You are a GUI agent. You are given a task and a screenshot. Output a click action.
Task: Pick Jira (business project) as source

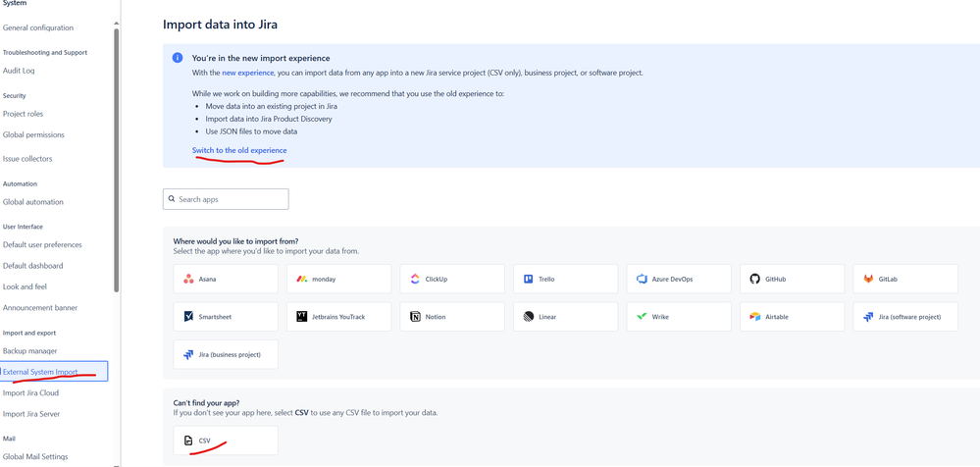pyautogui.click(x=226, y=354)
